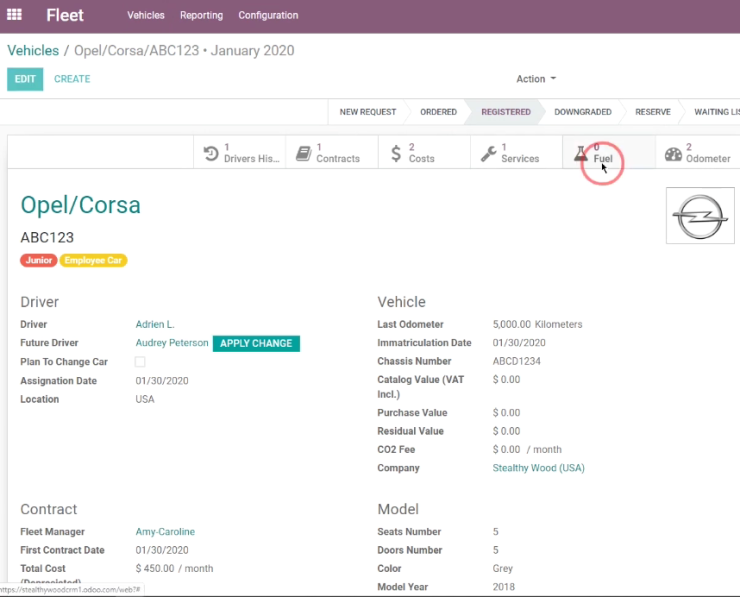
Task: Click Assignation Date 01/30/2020 value
Action: pyautogui.click(x=162, y=380)
